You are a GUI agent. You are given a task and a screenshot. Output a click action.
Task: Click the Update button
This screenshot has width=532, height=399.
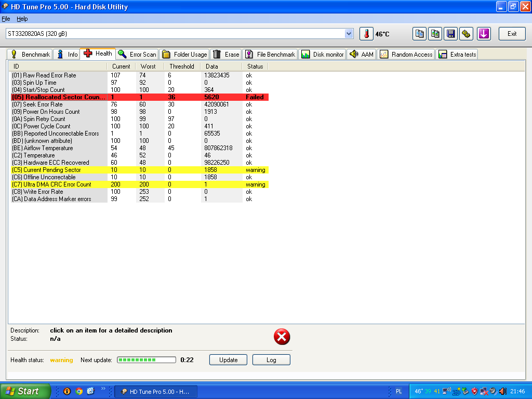pyautogui.click(x=229, y=360)
